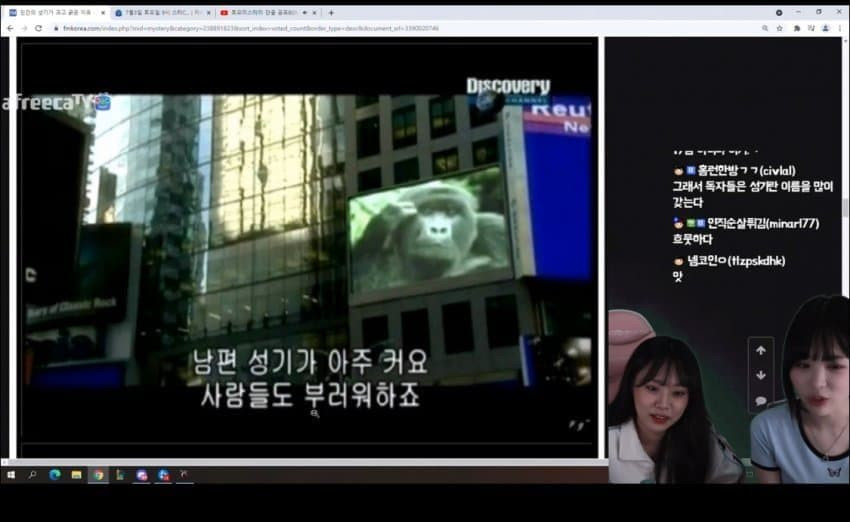
Task: Open the Windows Start menu
Action: click(11, 475)
